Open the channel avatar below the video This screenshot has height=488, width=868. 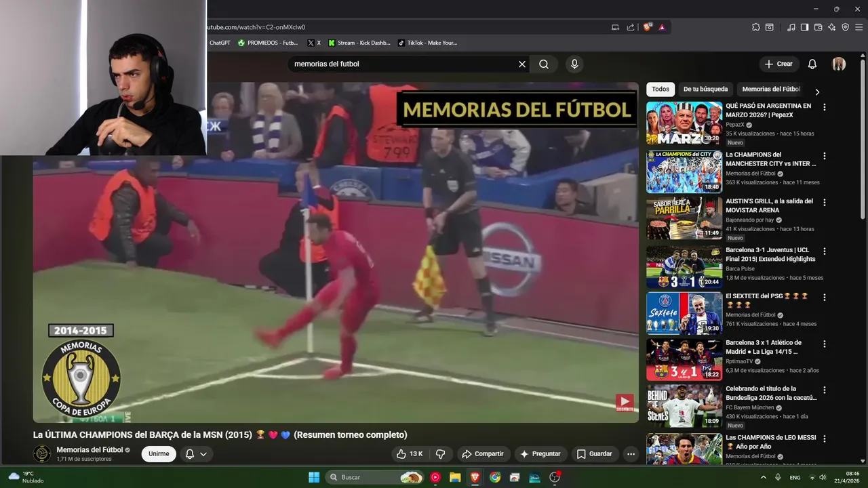[42, 454]
